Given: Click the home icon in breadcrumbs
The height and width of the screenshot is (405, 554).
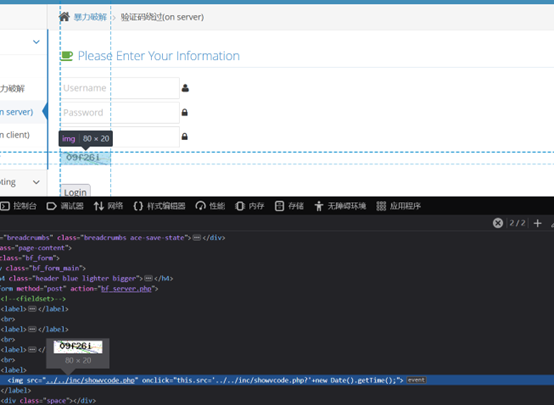Looking at the screenshot, I should [64, 17].
